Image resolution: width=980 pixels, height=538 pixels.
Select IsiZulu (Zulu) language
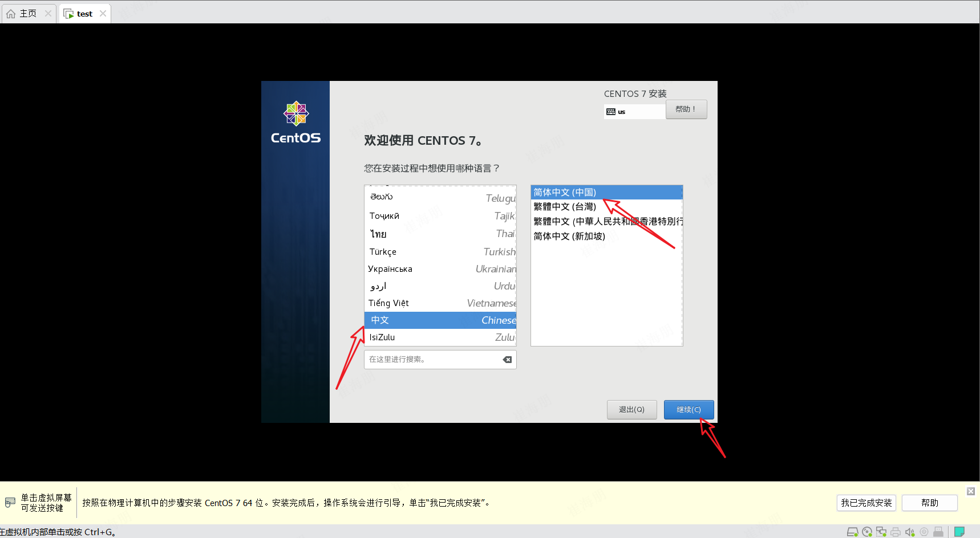point(440,337)
